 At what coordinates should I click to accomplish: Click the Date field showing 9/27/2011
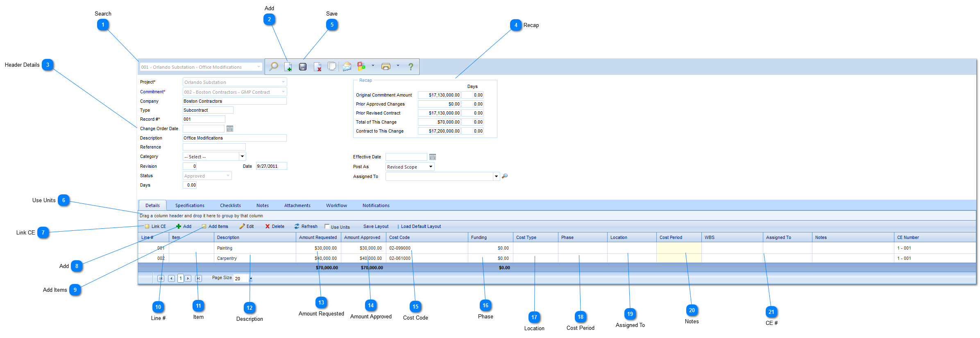[x=271, y=166]
